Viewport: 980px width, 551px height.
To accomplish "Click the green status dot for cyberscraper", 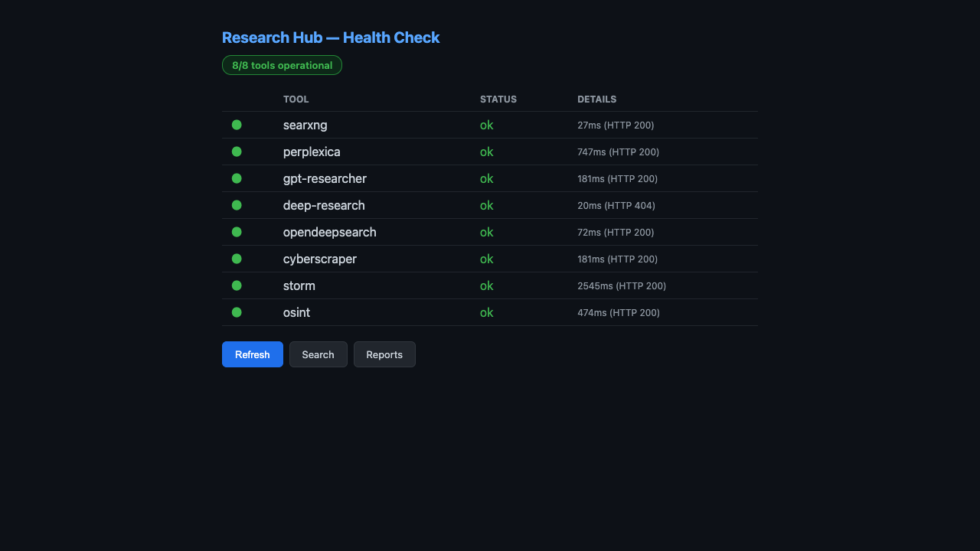I will tap(237, 259).
